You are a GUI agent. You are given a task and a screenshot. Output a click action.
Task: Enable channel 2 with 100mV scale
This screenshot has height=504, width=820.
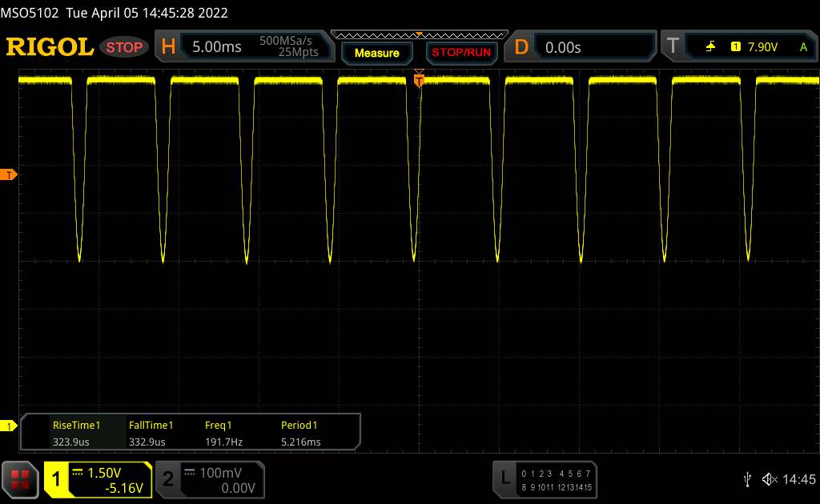208,479
